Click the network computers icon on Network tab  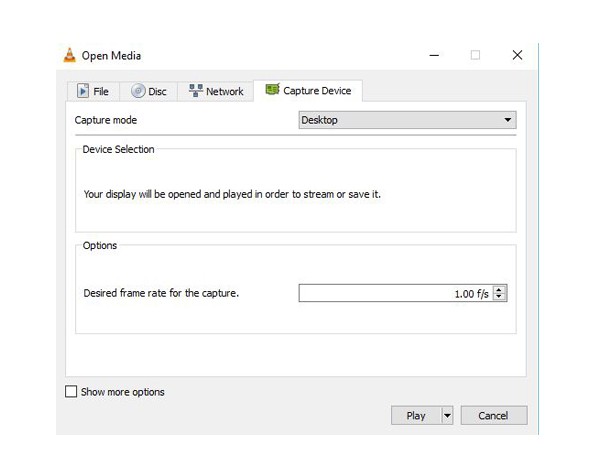click(x=194, y=91)
